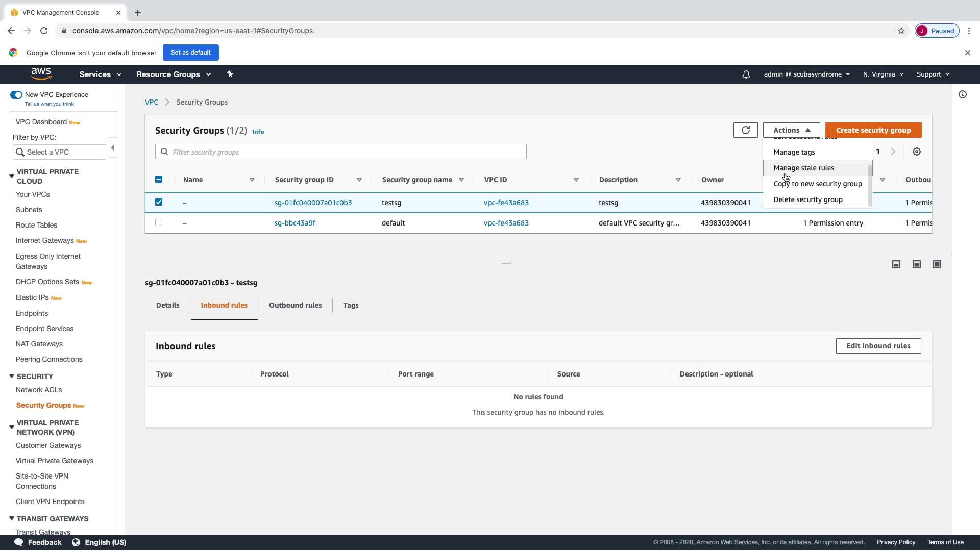Toggle the New VPC Experience switch
This screenshot has height=551, width=980.
[x=16, y=95]
